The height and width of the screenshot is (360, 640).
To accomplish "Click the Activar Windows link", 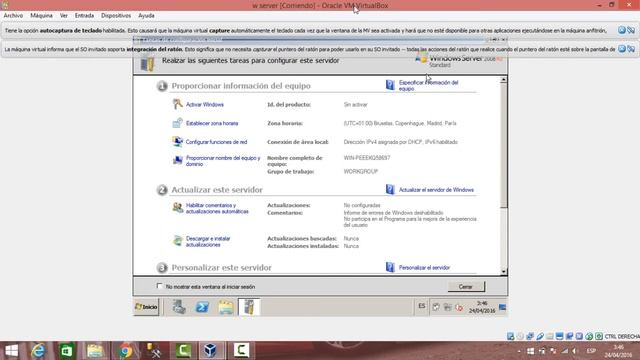I will (204, 104).
